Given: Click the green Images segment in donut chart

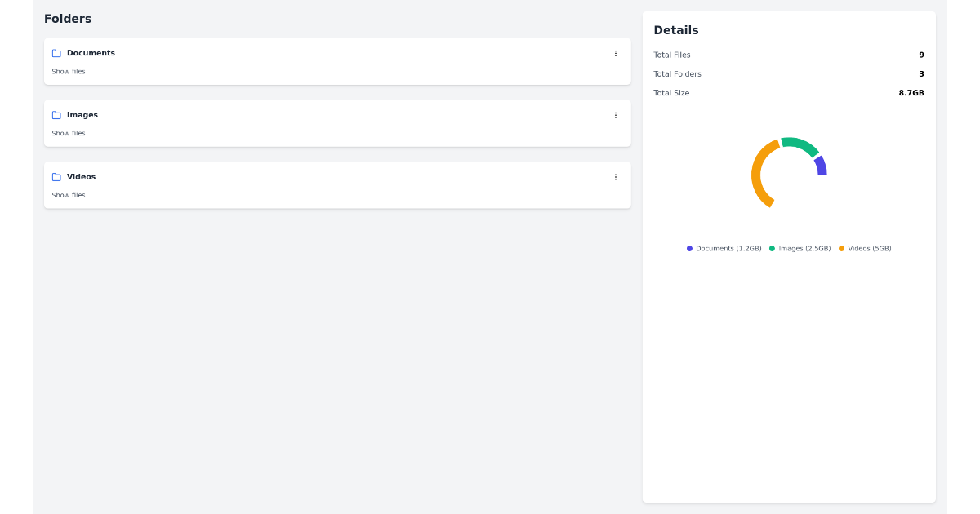Looking at the screenshot, I should pyautogui.click(x=800, y=144).
